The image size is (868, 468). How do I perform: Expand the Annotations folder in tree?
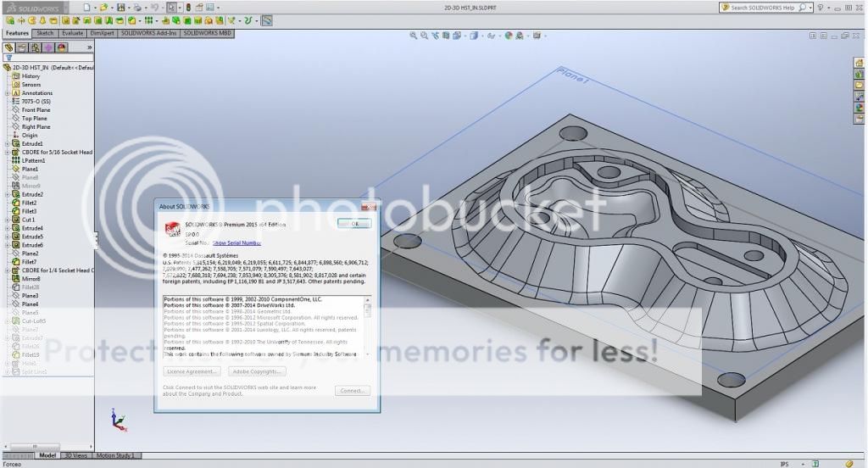7,93
